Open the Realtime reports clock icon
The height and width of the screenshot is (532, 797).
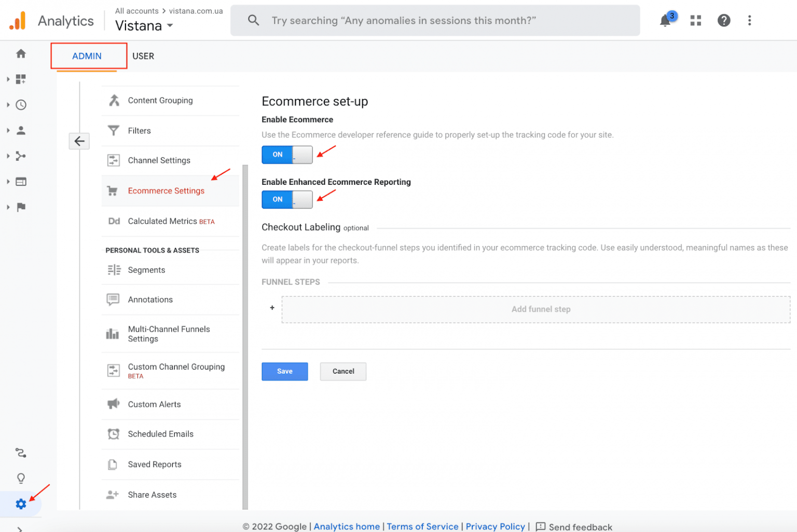(x=21, y=104)
